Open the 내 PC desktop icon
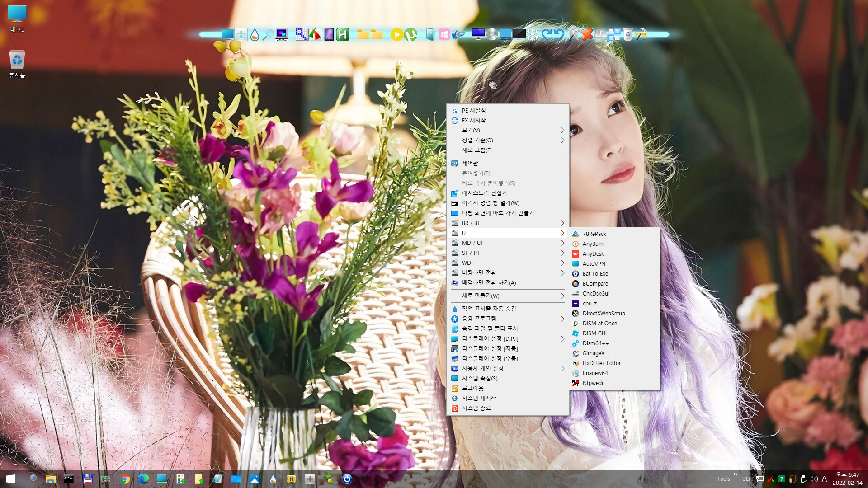This screenshot has width=868, height=488. 17,19
